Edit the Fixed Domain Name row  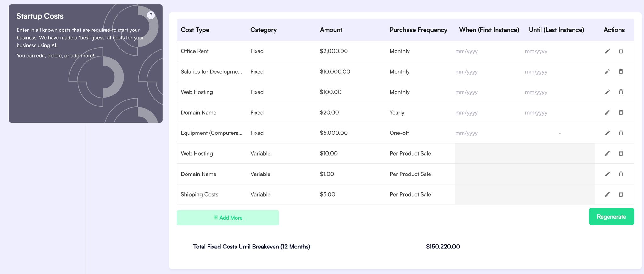pyautogui.click(x=607, y=112)
